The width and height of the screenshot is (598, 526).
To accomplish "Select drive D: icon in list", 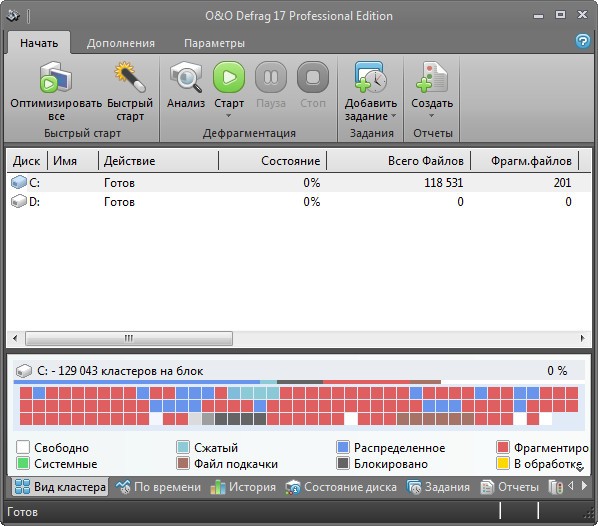I will click(x=19, y=201).
